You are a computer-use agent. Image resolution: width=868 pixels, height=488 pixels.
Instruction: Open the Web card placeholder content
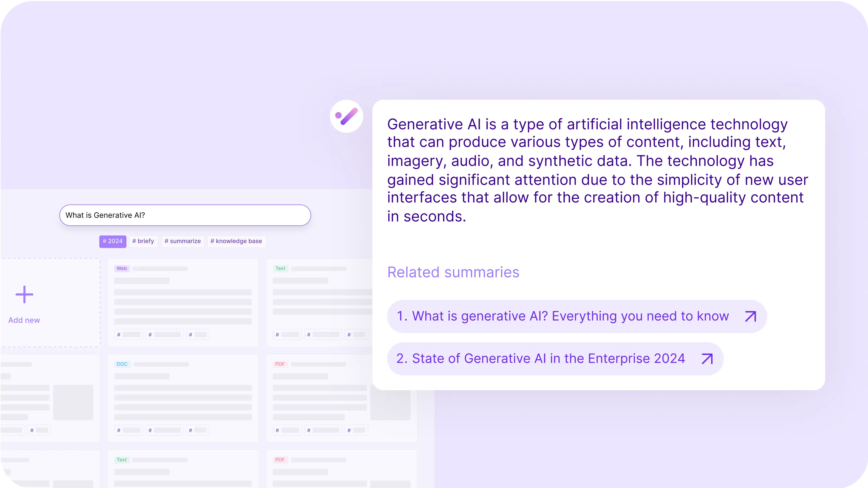tap(183, 302)
